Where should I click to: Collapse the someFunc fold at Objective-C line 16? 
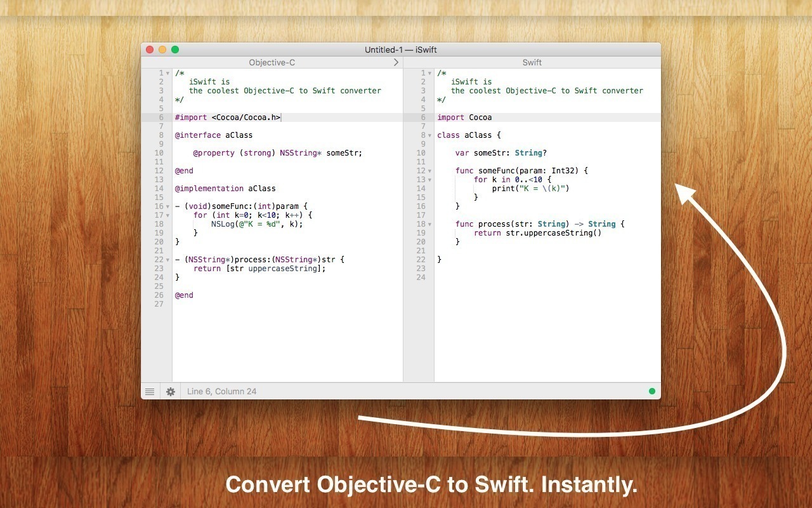[167, 207]
